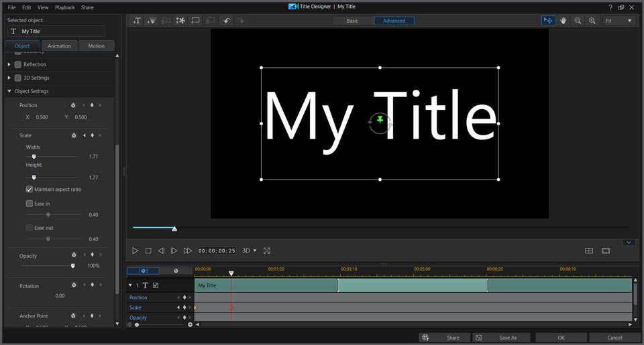Add a keyframe for Opacity in panel
Viewport: 644px width, 345px height.
92,255
